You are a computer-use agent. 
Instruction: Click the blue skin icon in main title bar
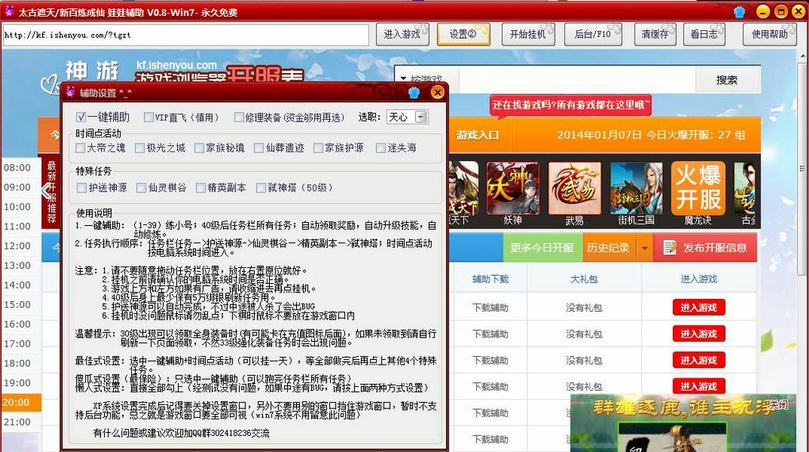[739, 11]
